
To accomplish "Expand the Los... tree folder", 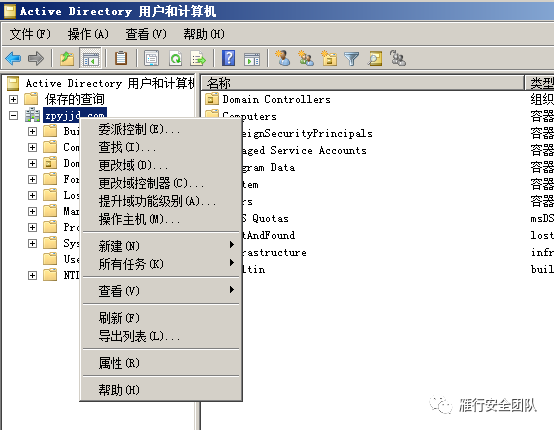I will click(32, 195).
